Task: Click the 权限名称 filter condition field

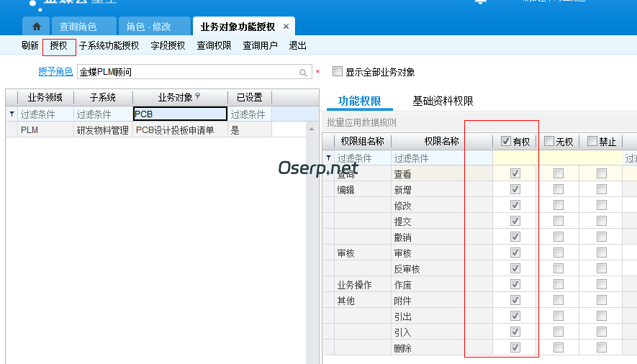Action: pyautogui.click(x=442, y=158)
